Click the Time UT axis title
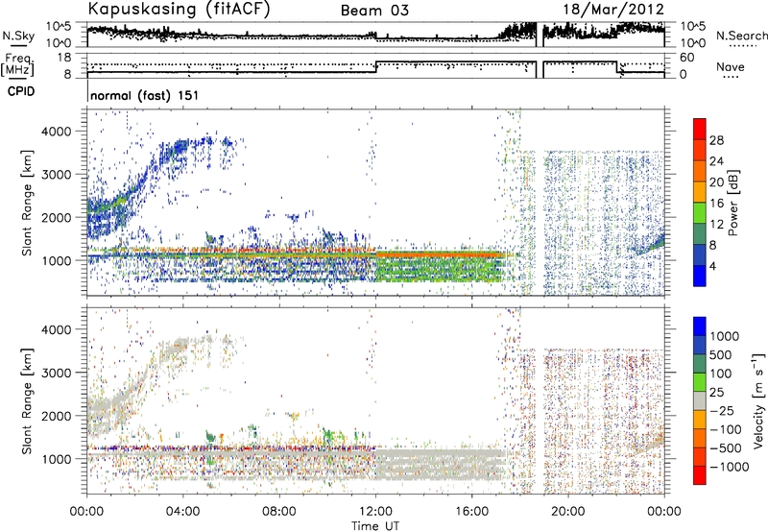 [375, 526]
